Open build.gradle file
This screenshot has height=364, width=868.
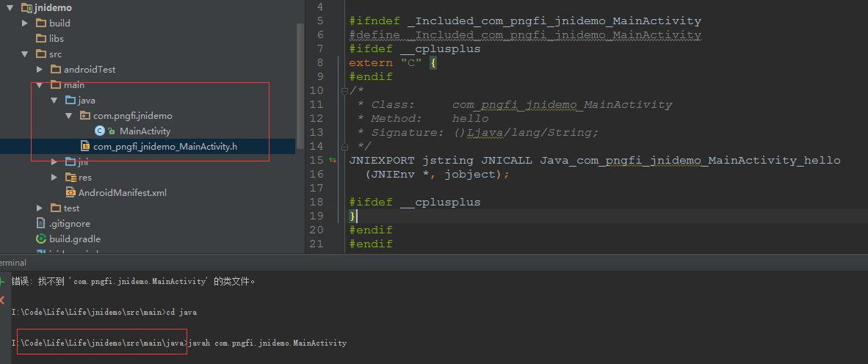75,239
